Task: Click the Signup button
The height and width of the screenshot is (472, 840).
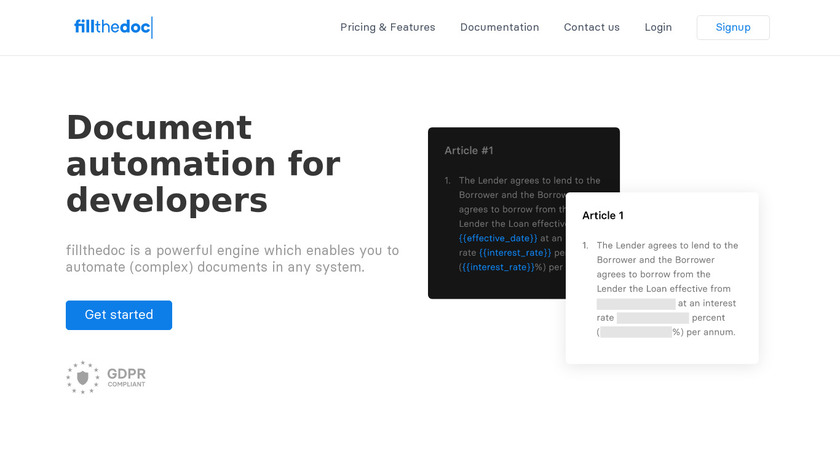Action: click(733, 27)
